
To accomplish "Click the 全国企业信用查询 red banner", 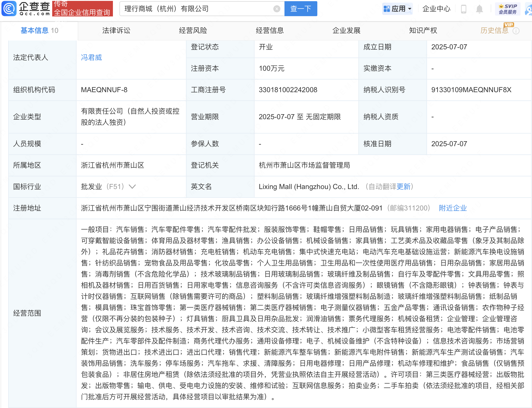I will click(x=82, y=9).
